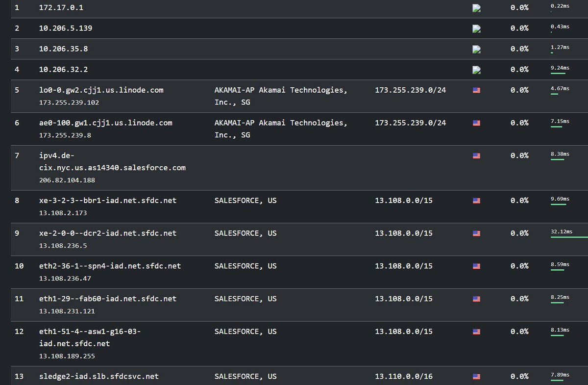Select hostname ae0-100.gw1.cjj1.us.linode.com
Viewport: 588px width, 385px height.
(x=106, y=123)
